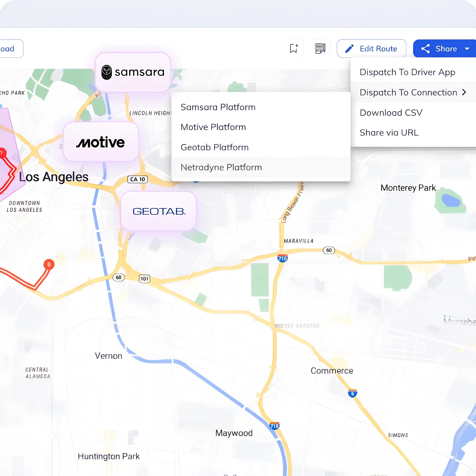Click the I-5 highway shield near Commerce

[x=352, y=393]
